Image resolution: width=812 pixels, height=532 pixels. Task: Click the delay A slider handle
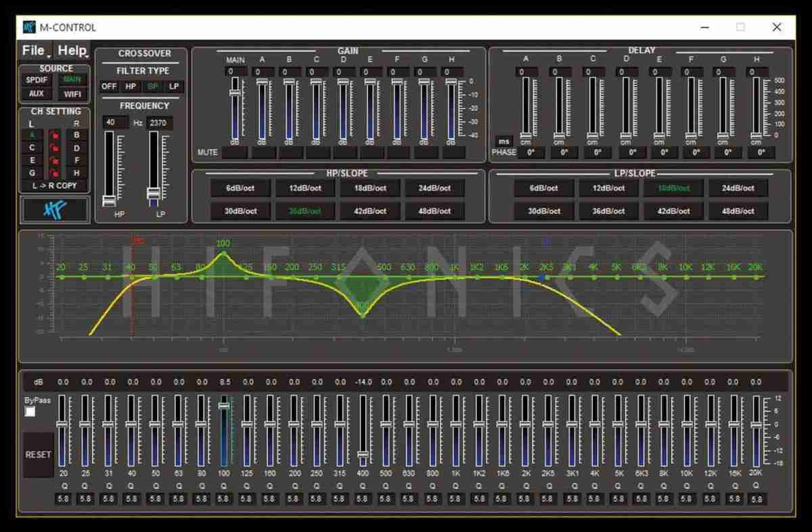(x=526, y=135)
